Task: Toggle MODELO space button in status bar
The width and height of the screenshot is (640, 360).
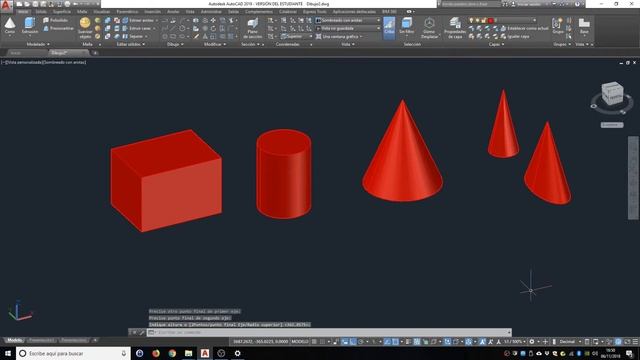Action: coord(300,342)
